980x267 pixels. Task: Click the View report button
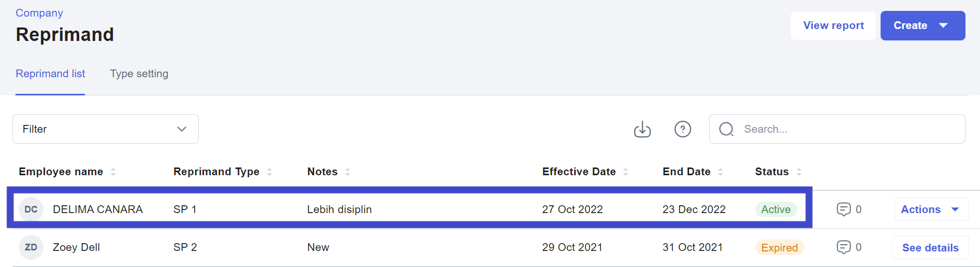833,25
